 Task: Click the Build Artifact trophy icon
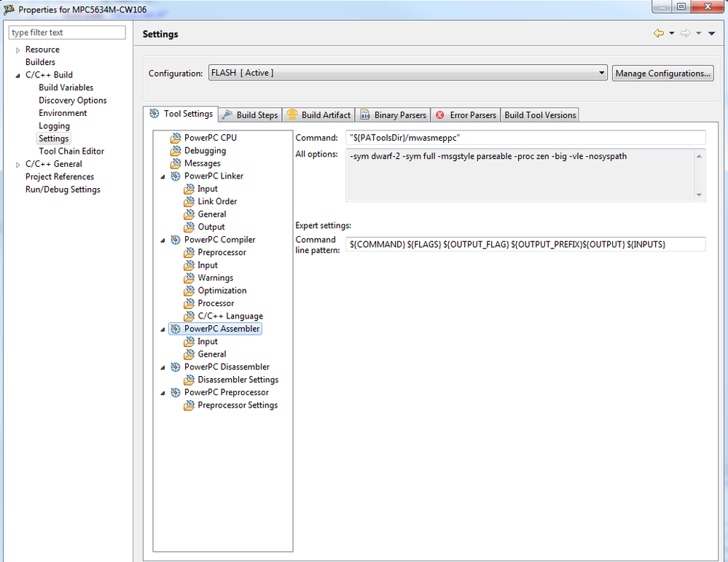(x=292, y=114)
